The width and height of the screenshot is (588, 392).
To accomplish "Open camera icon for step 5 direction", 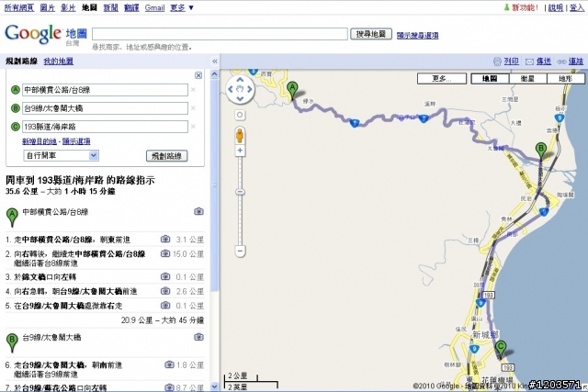I will coord(165,306).
